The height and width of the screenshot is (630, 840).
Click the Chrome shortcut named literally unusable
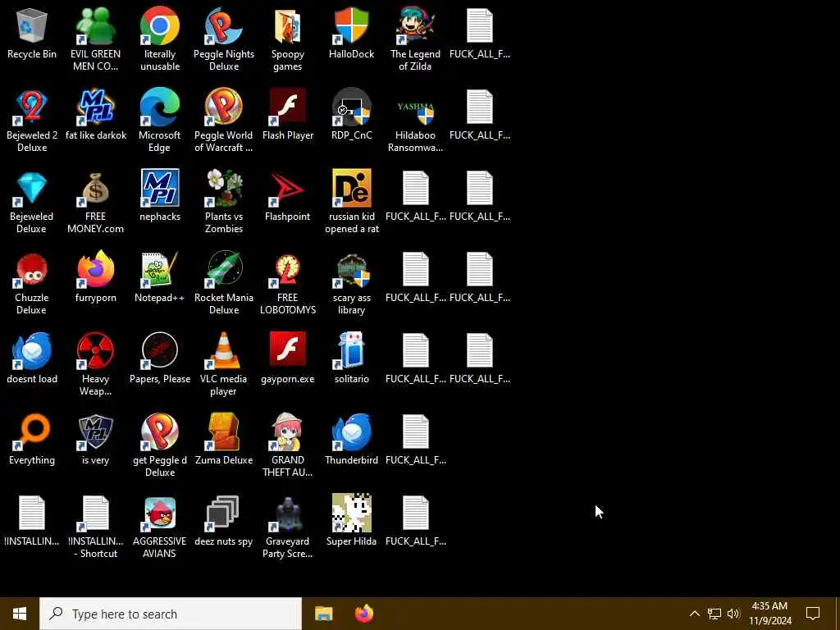[160, 39]
